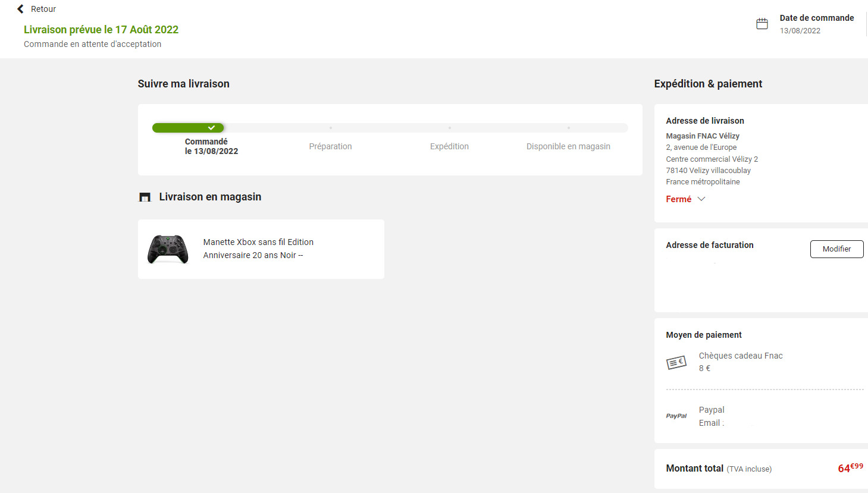The image size is (868, 493).
Task: Go back using the Retour link
Action: pos(43,9)
